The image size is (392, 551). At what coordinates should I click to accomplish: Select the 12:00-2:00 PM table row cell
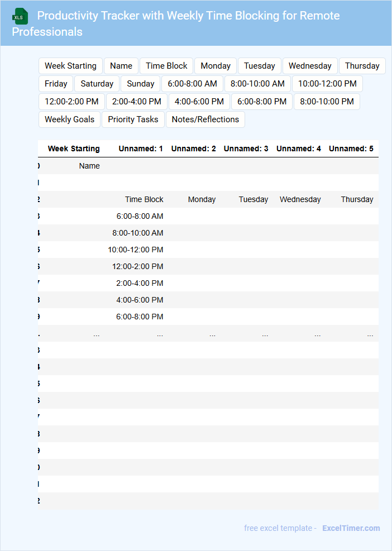(x=138, y=267)
